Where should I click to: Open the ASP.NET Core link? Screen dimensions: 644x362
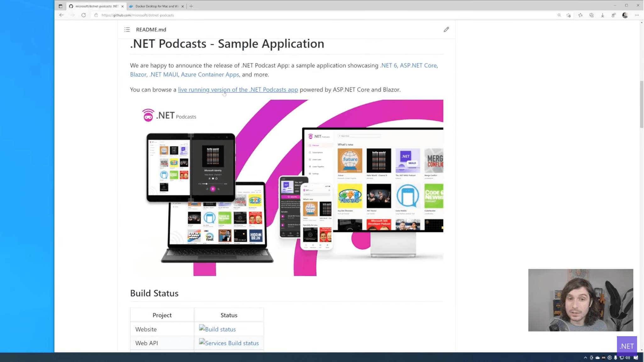pyautogui.click(x=418, y=65)
